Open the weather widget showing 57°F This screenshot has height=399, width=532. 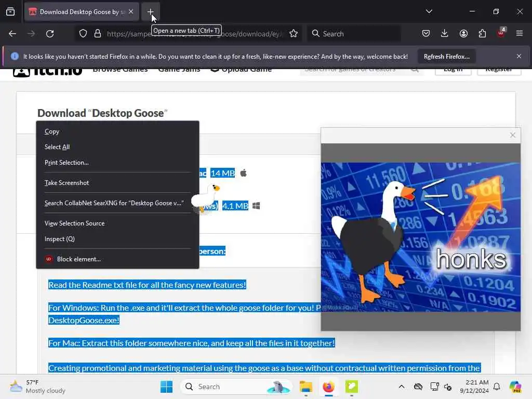(38, 387)
